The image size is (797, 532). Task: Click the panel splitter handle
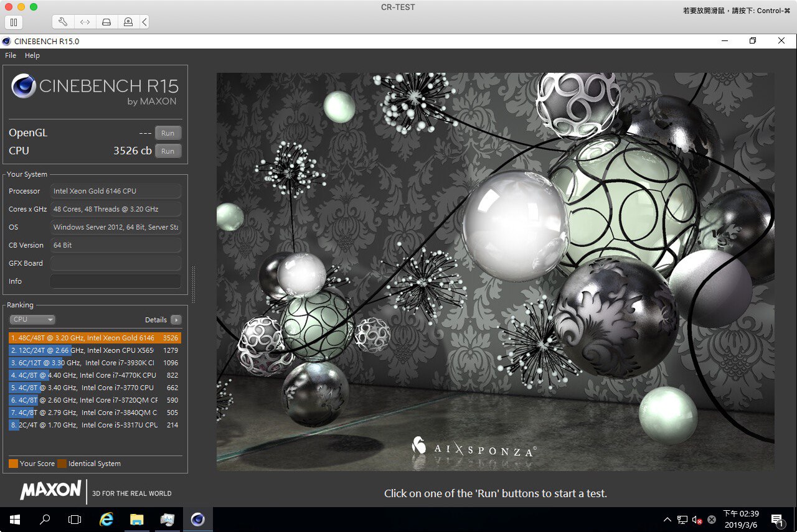click(193, 285)
